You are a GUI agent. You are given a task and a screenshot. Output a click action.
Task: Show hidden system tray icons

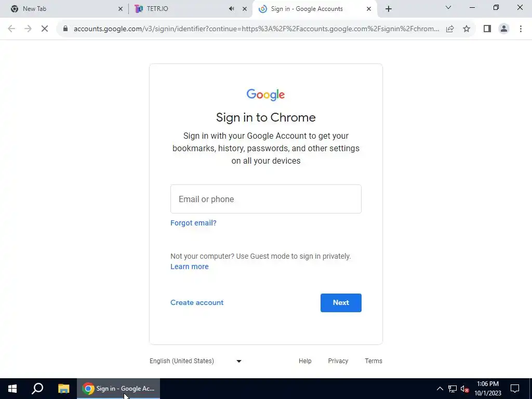[x=440, y=389]
